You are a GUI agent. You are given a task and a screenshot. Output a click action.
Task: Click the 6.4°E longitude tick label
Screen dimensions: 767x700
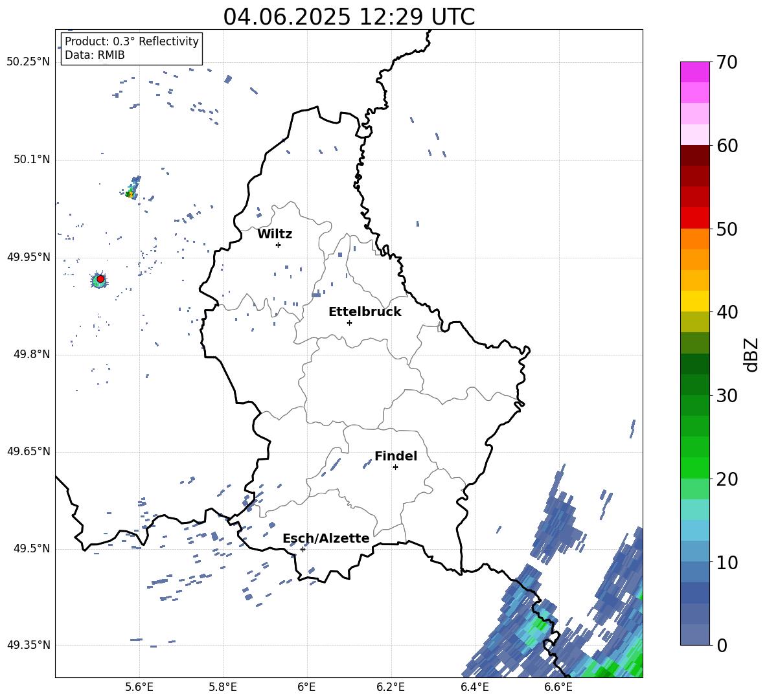[x=474, y=688]
